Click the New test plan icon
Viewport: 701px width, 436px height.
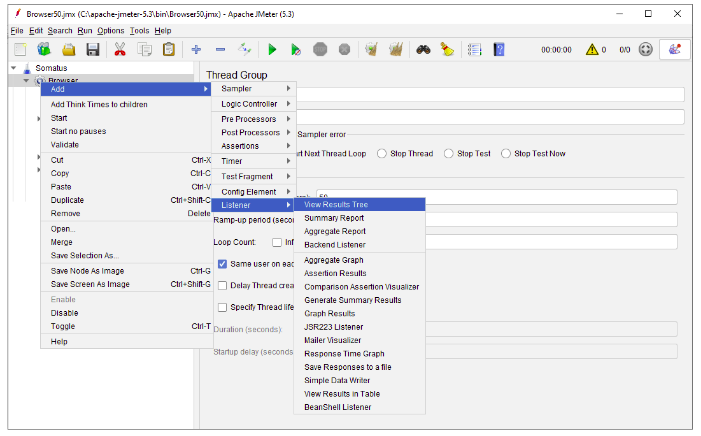coord(20,49)
